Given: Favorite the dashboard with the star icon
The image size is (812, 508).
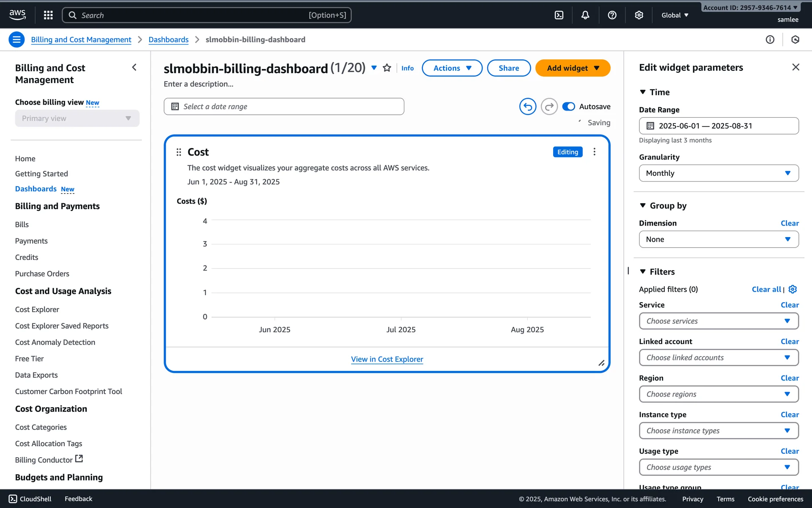Looking at the screenshot, I should [x=387, y=68].
